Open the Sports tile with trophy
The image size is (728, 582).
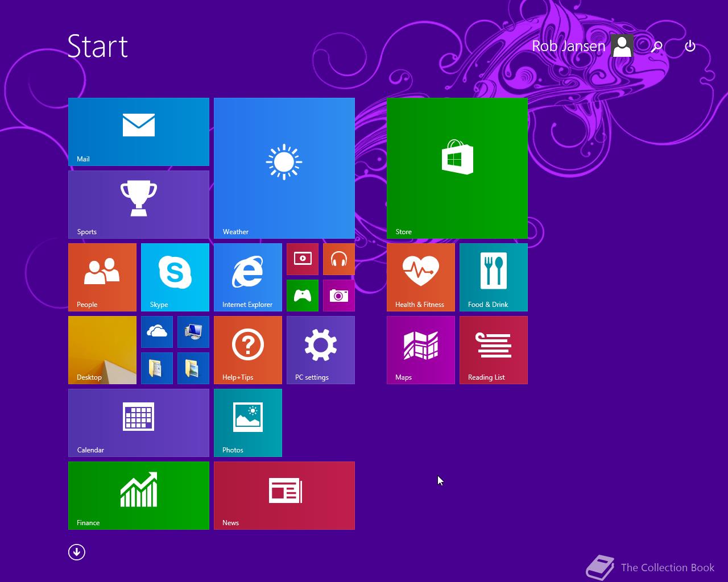pos(139,205)
